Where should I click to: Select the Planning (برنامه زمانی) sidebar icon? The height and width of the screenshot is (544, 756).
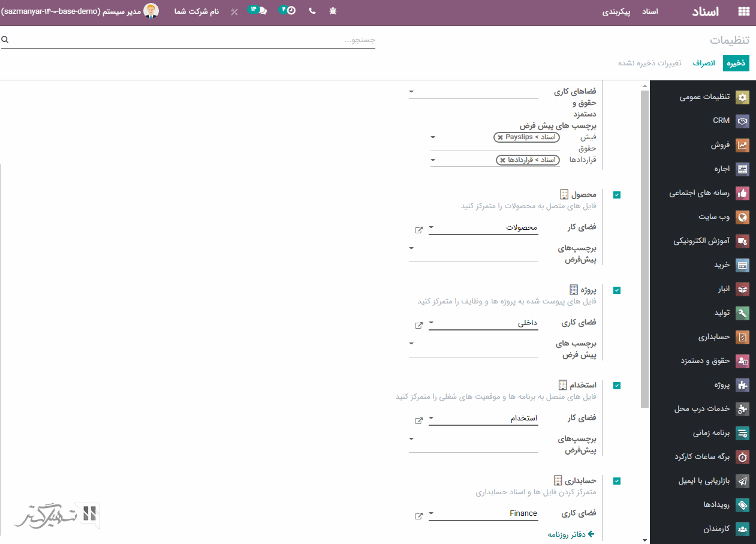click(743, 433)
